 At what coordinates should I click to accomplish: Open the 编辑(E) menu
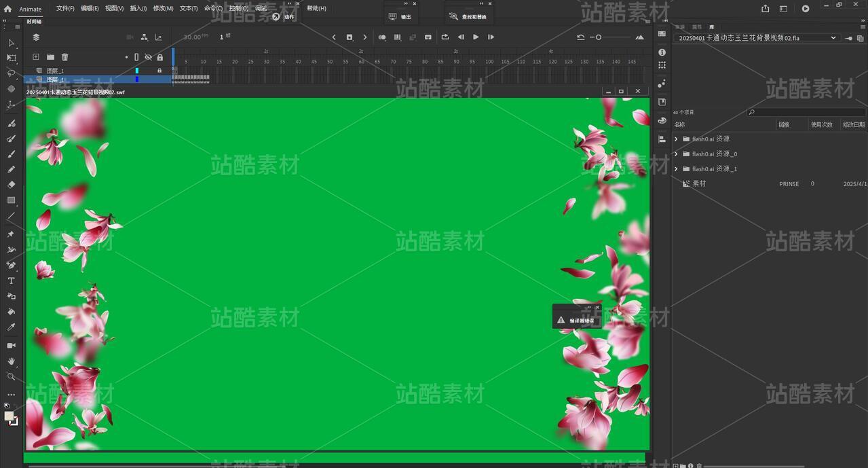click(90, 9)
